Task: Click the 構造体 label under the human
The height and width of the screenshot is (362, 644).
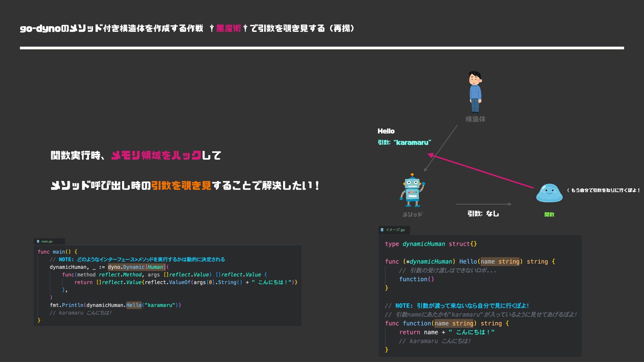Action: tap(475, 119)
